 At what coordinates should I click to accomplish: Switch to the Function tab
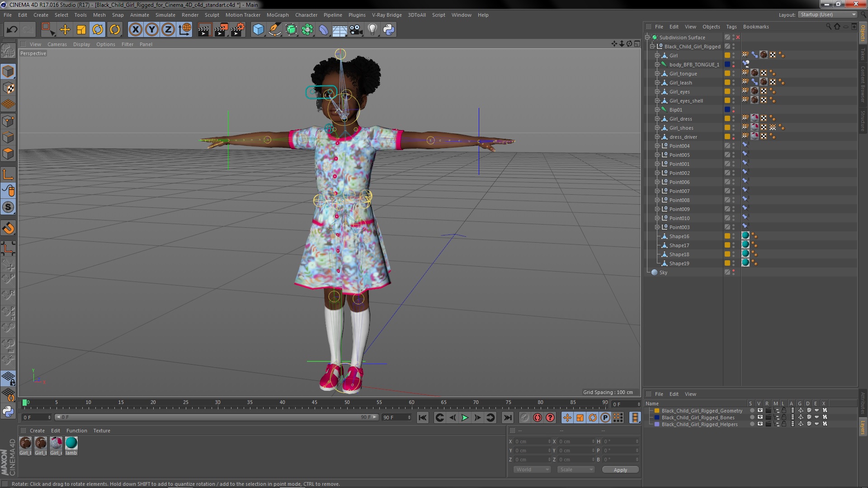[76, 430]
